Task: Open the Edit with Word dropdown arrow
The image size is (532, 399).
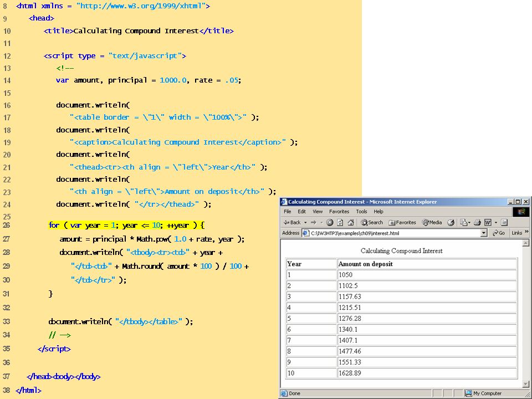Action: tap(495, 223)
